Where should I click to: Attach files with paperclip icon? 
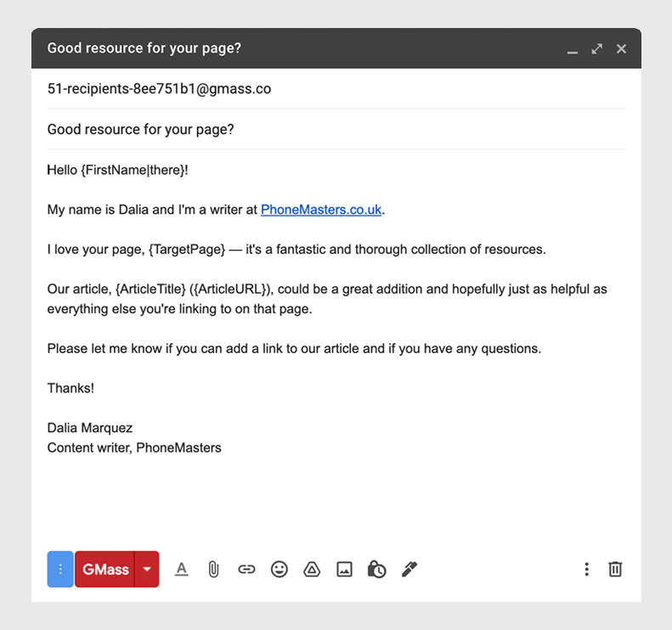point(213,569)
